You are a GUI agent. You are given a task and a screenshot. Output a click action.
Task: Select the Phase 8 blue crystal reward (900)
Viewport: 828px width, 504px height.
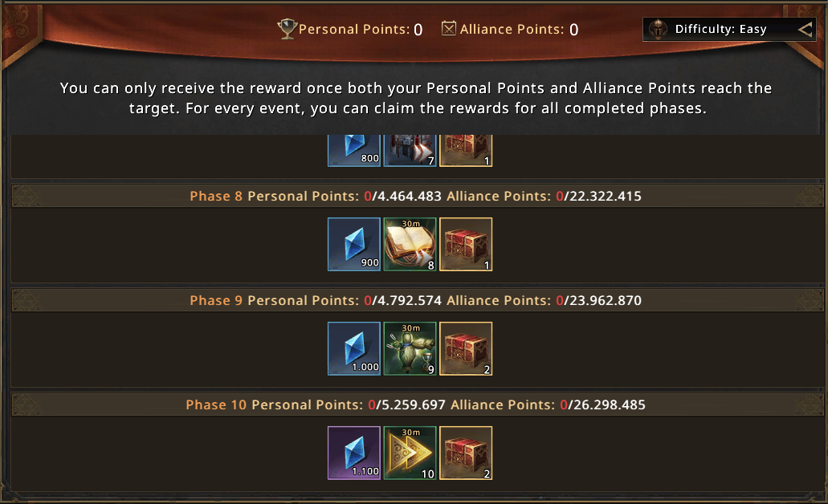(354, 244)
